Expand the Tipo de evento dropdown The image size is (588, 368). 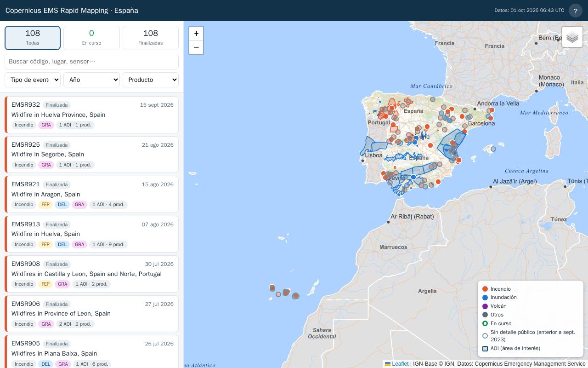click(x=33, y=80)
